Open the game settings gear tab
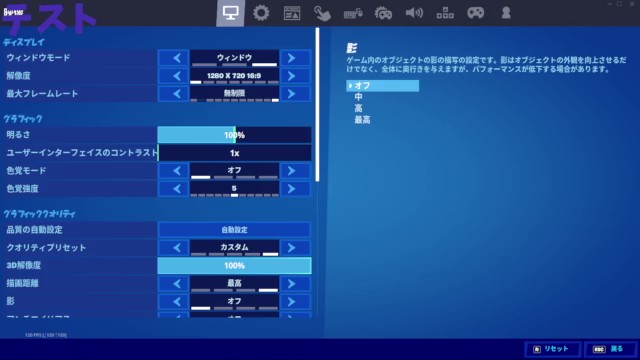The width and height of the screenshot is (640, 360). click(x=261, y=13)
